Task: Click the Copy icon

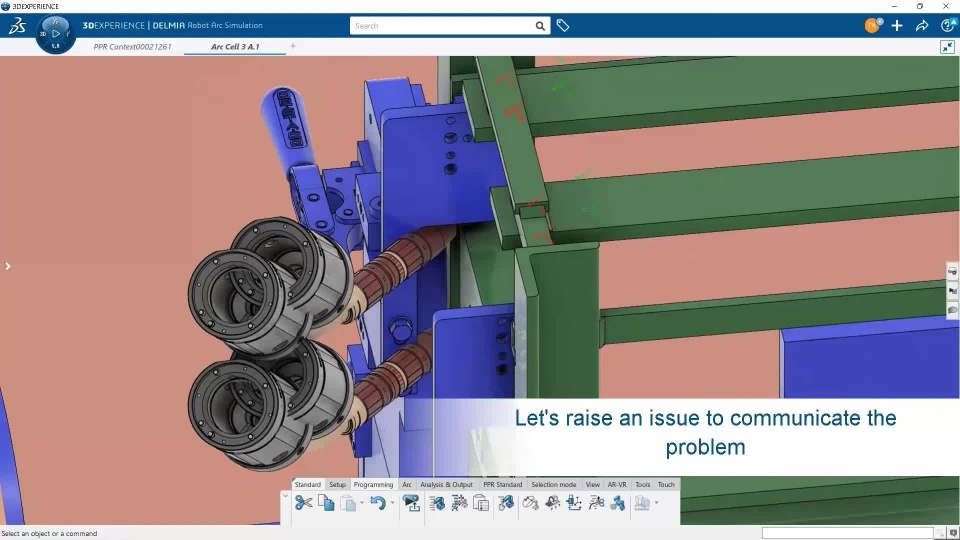Action: (326, 503)
